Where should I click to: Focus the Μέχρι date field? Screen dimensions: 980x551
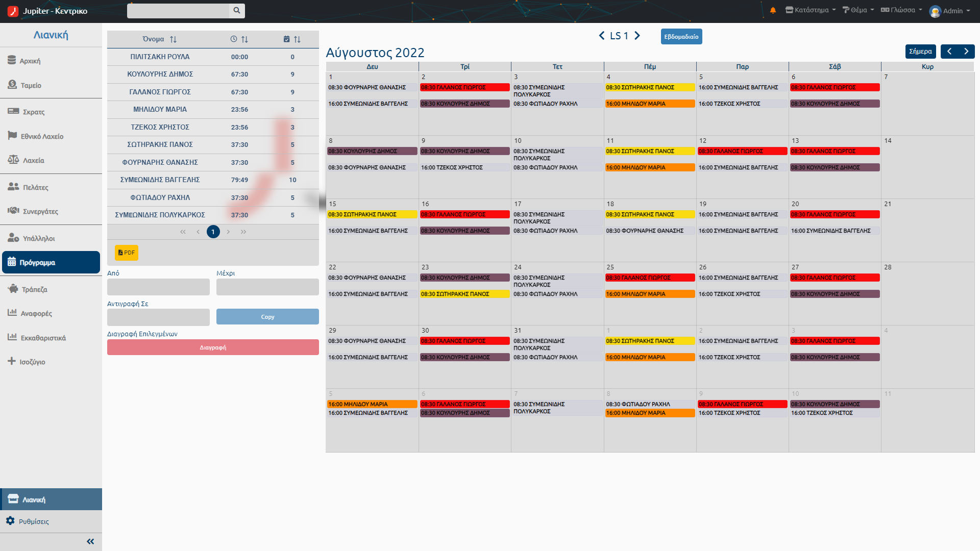[x=267, y=287]
